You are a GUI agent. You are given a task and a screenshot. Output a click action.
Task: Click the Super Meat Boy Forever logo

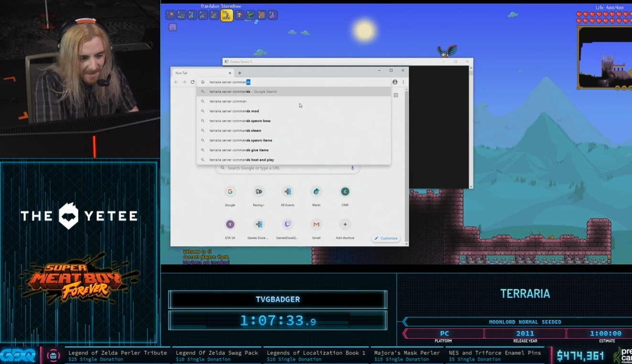79,280
